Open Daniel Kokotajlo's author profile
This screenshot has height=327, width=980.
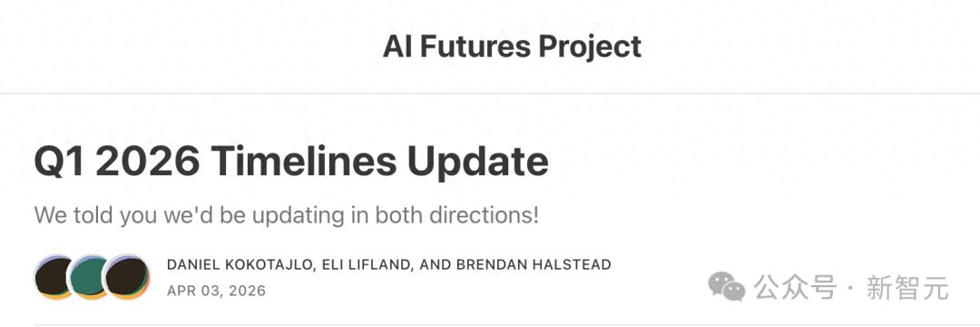click(x=240, y=264)
